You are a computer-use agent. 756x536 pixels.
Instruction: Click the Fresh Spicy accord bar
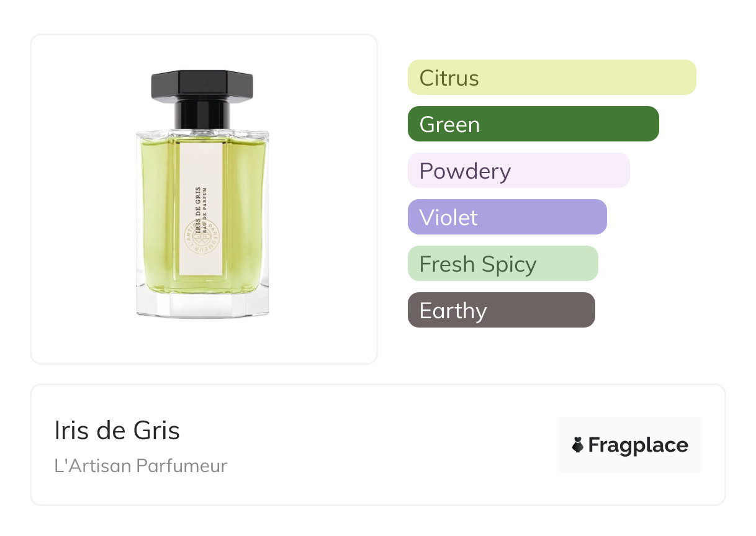(503, 264)
